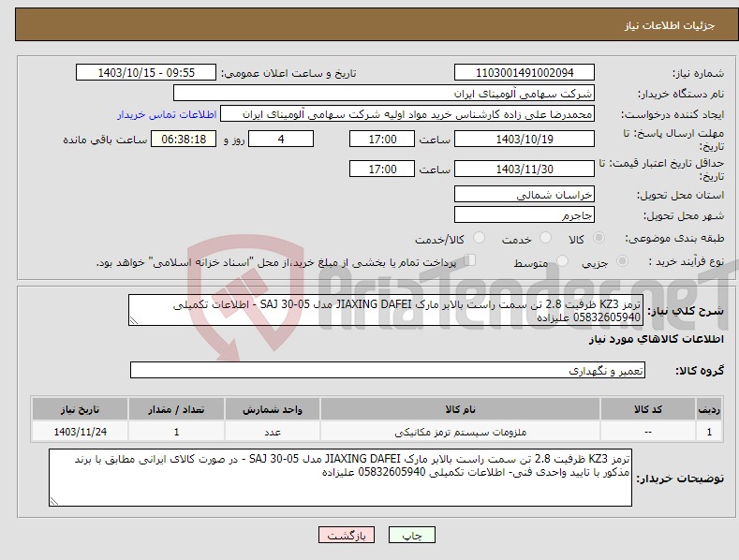Click the announcement date field 1403/10/15 - 09:55
This screenshot has height=560, width=739.
pyautogui.click(x=146, y=73)
